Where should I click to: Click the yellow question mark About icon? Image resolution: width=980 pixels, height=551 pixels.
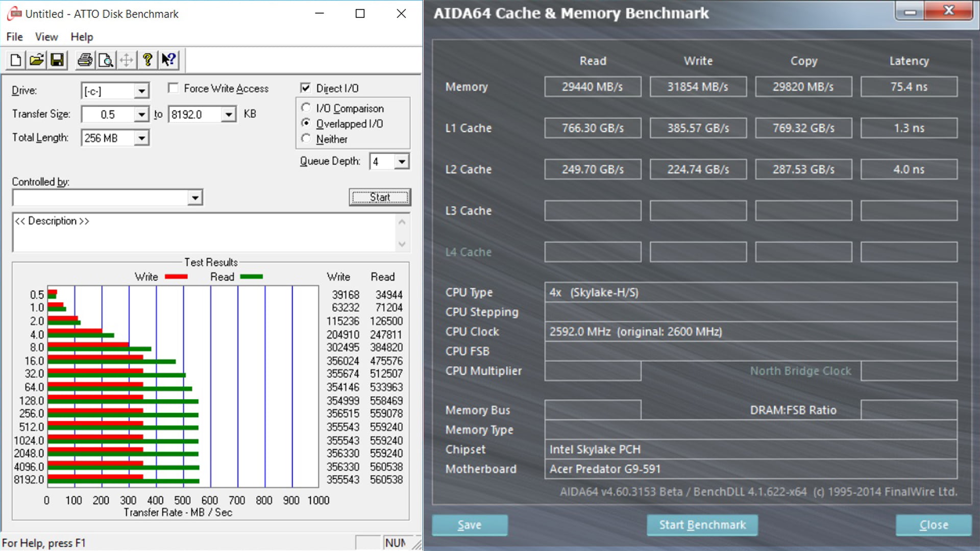pyautogui.click(x=148, y=60)
